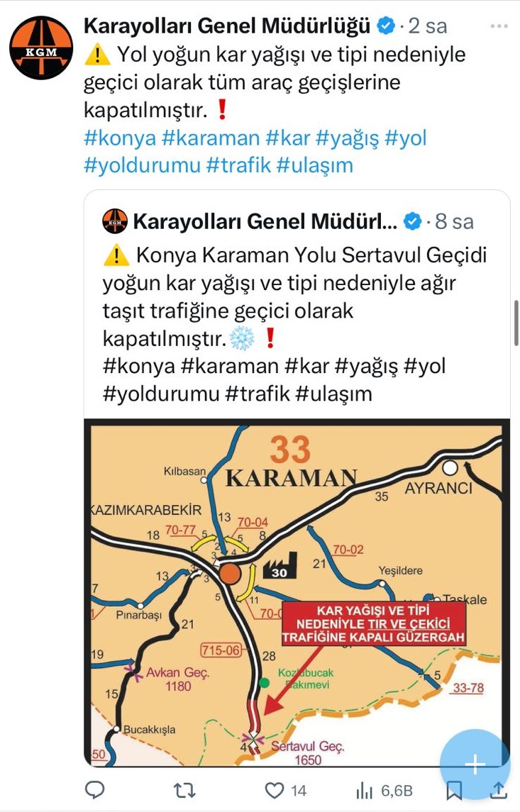Follow the #yoldurumu hashtag link
Viewport: 520px width, 812px height.
click(142, 165)
